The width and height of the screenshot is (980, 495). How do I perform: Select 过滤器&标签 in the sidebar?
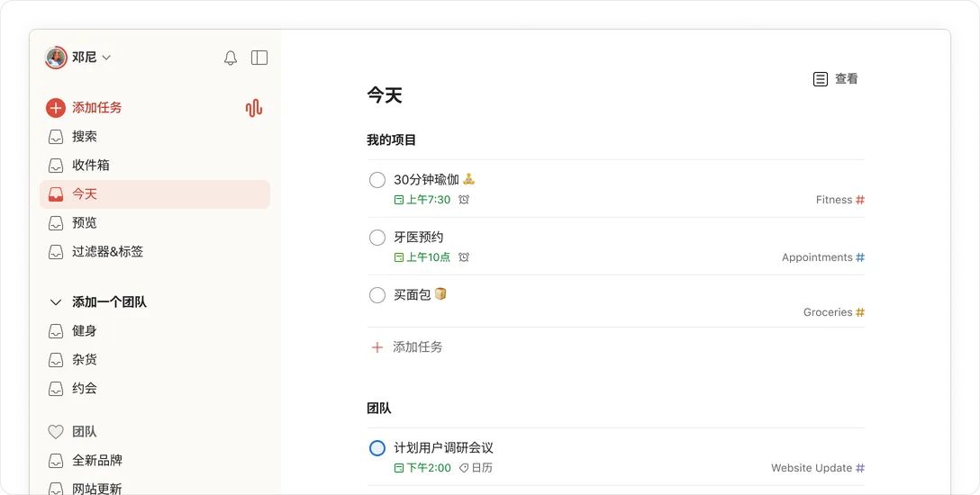pyautogui.click(x=107, y=252)
